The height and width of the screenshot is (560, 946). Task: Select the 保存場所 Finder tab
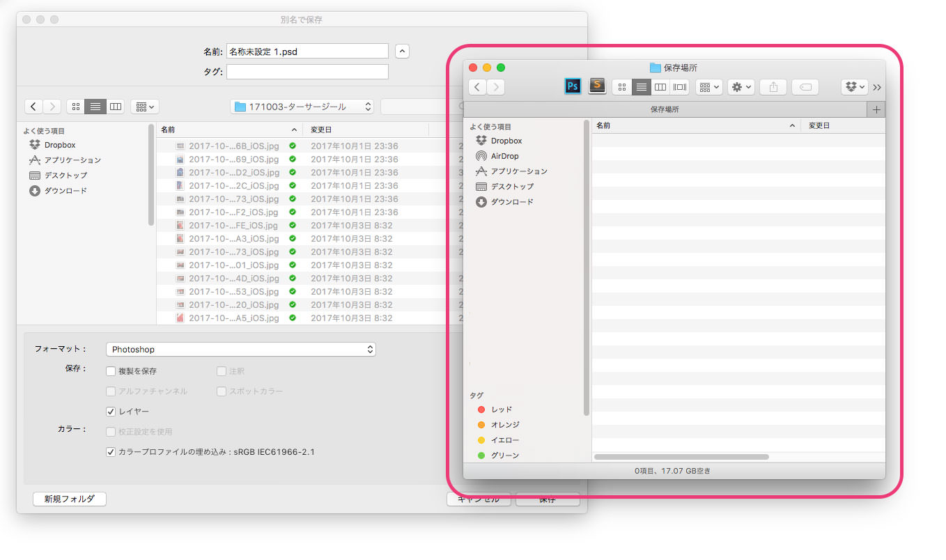pyautogui.click(x=665, y=109)
